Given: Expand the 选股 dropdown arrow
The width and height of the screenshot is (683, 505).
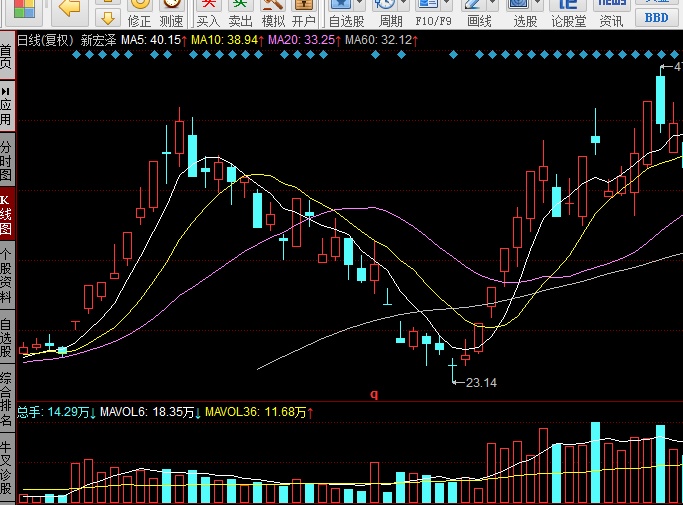Looking at the screenshot, I should [538, 3].
